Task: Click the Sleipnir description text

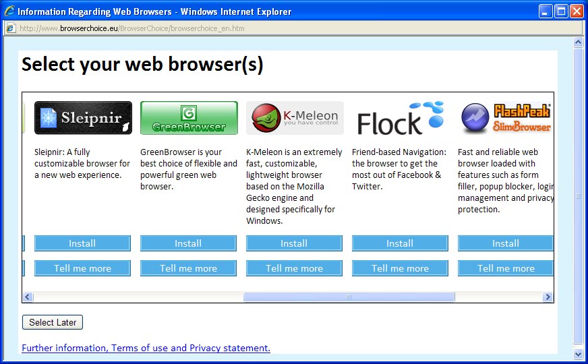Action: 82,163
